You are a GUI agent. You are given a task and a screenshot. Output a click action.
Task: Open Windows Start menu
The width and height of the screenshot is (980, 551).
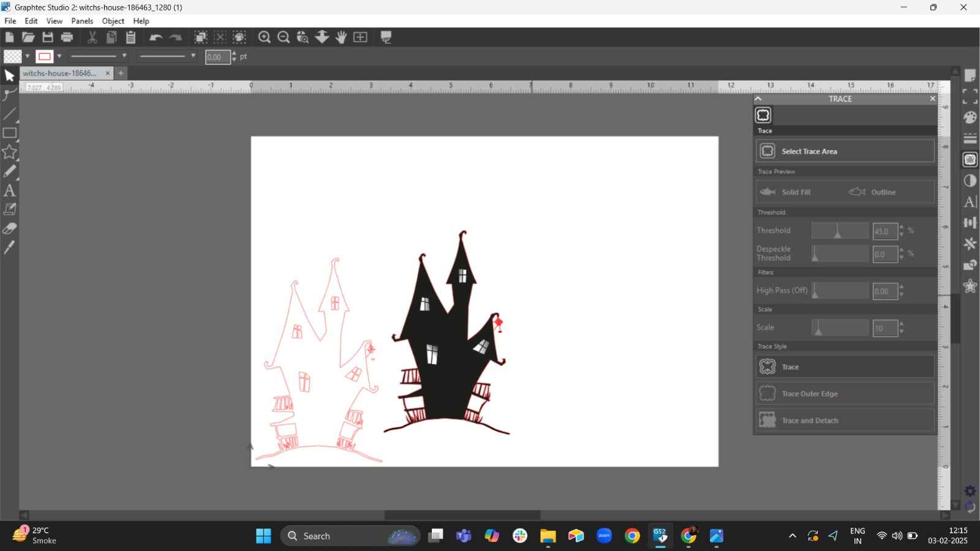coord(263,536)
